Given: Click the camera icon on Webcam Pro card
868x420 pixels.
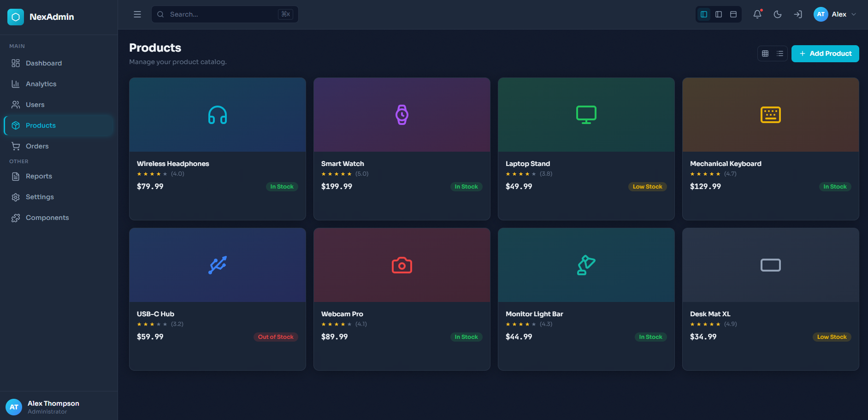Looking at the screenshot, I should [402, 265].
